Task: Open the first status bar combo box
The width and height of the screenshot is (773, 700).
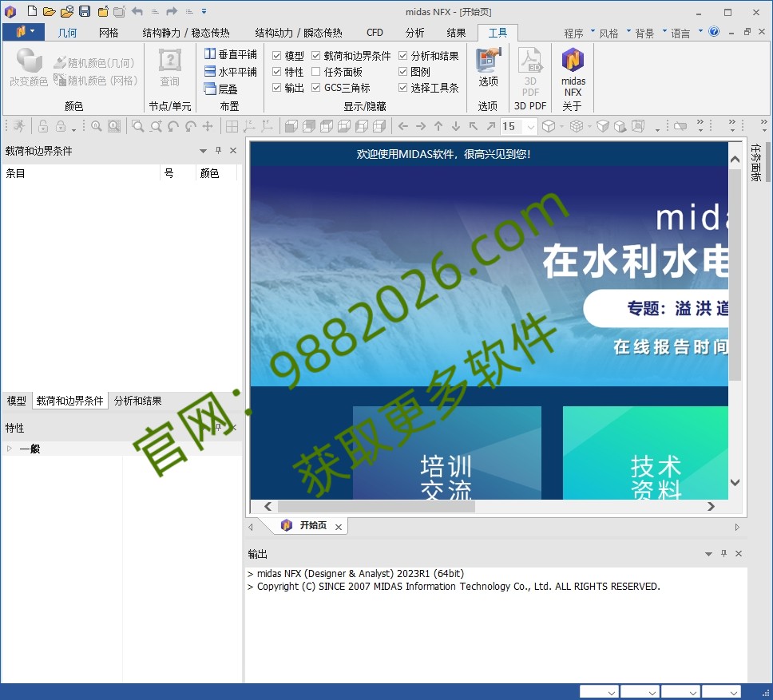Action: [599, 692]
